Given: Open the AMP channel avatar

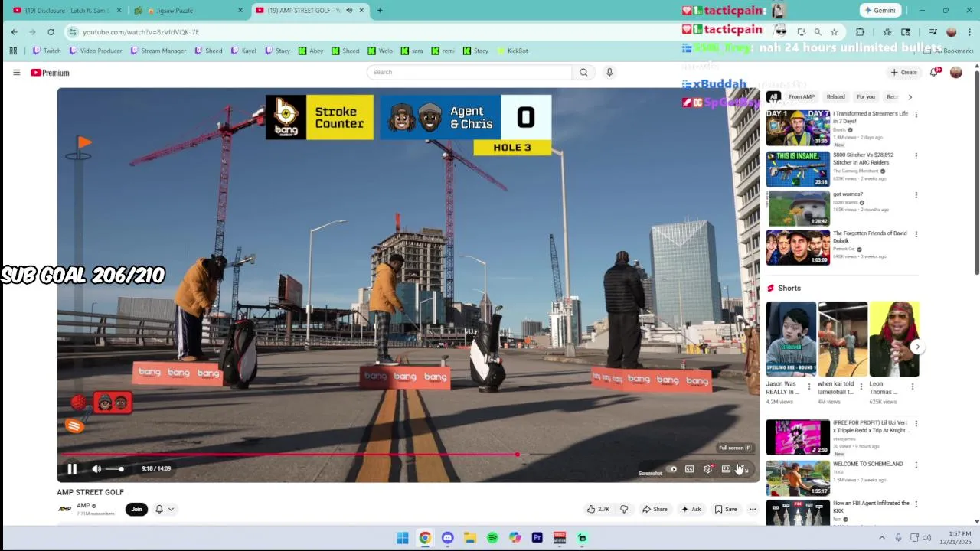Looking at the screenshot, I should (65, 509).
